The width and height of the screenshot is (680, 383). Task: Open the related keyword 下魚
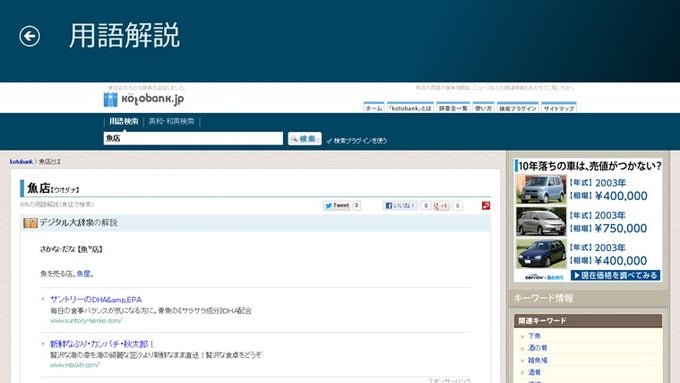click(534, 336)
